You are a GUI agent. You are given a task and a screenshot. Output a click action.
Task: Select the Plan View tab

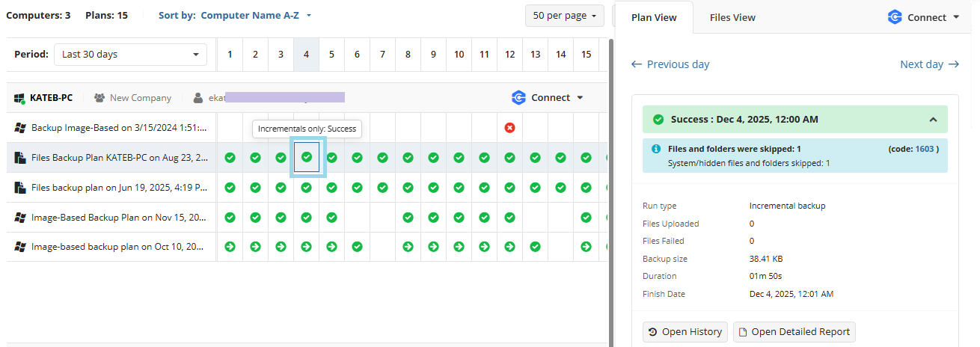[x=654, y=17]
